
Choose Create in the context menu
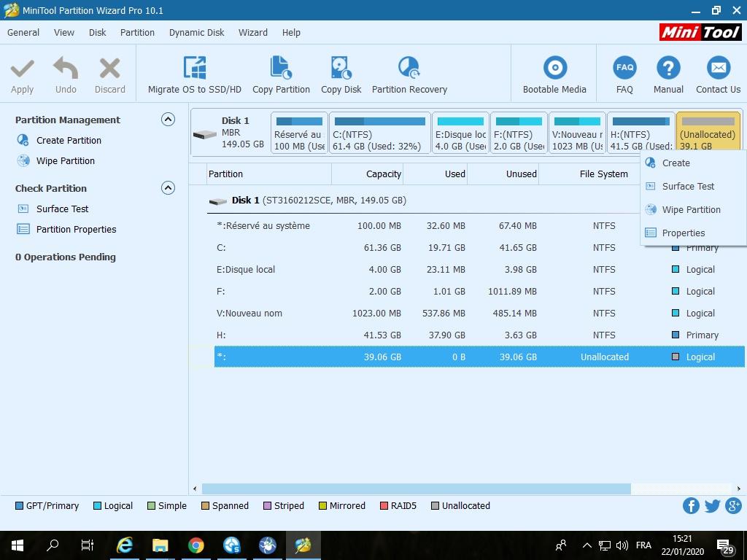click(693, 163)
